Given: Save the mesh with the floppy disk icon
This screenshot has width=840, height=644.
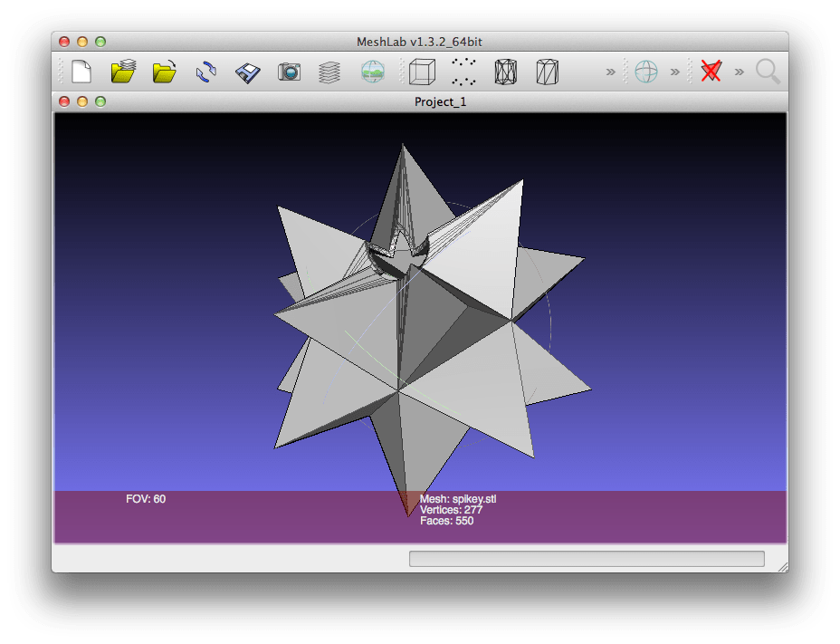Looking at the screenshot, I should tap(247, 72).
